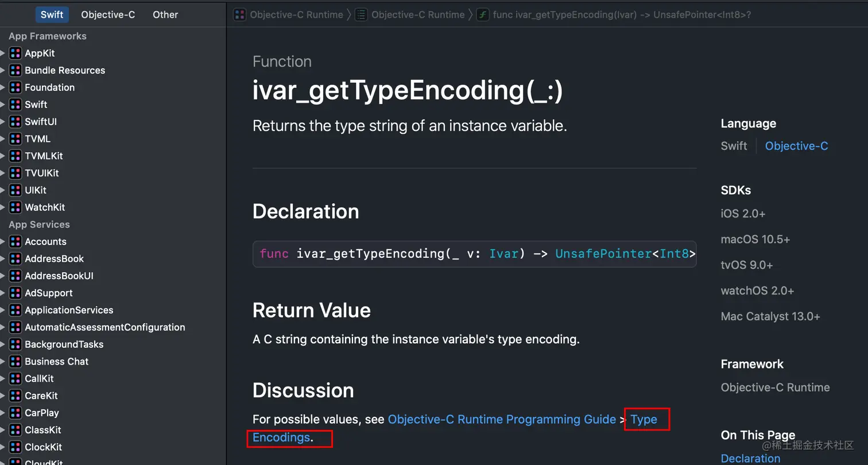Click the TVML framework icon
Screen dimensions: 868x465
[15, 139]
